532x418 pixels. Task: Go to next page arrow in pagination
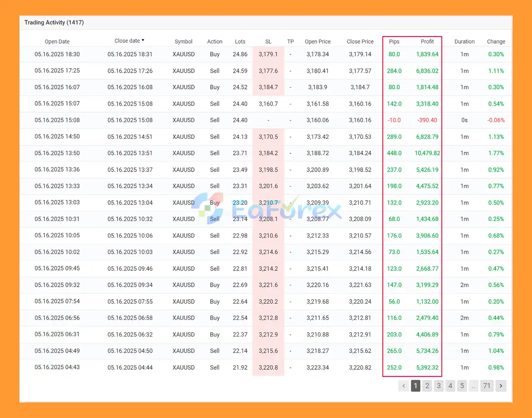501,386
